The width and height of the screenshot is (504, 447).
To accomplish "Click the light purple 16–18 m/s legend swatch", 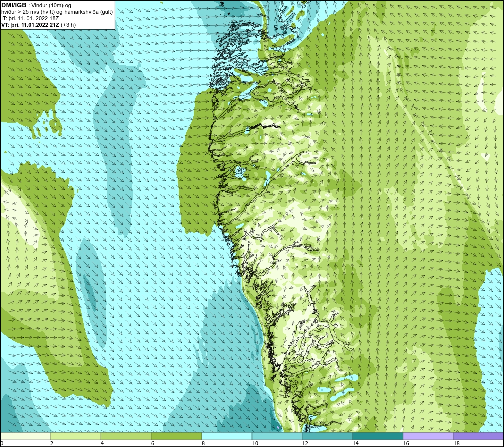I will click(428, 436).
